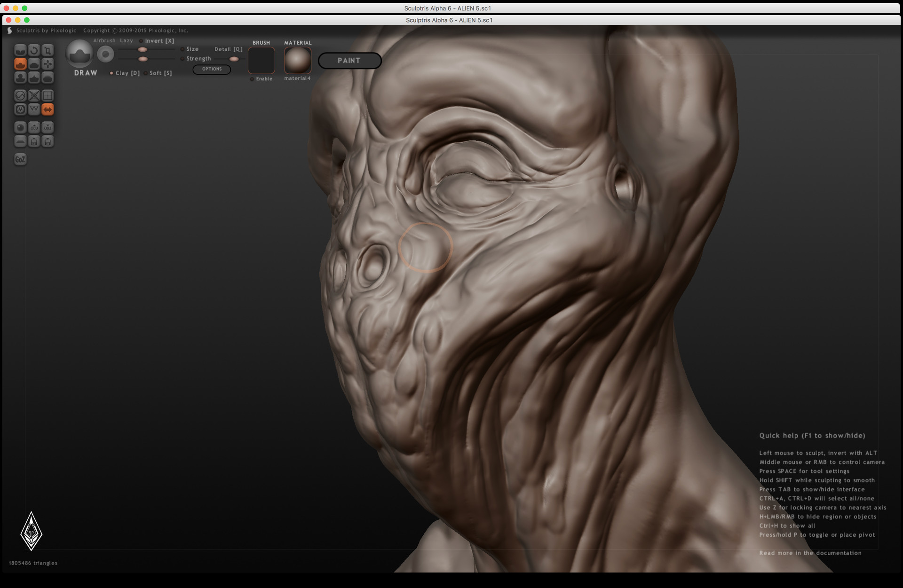This screenshot has height=588, width=903.
Task: Toggle the brush Enable checkbox
Action: 261,79
